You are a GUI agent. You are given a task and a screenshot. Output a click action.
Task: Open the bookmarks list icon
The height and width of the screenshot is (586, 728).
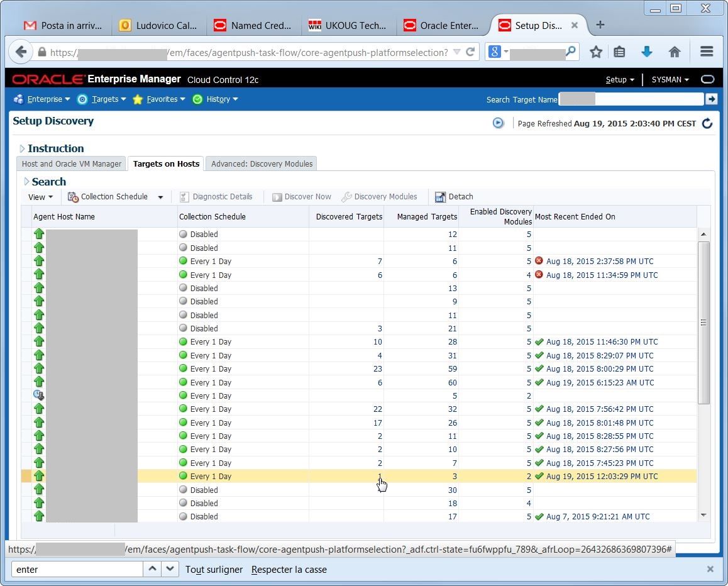click(x=619, y=52)
